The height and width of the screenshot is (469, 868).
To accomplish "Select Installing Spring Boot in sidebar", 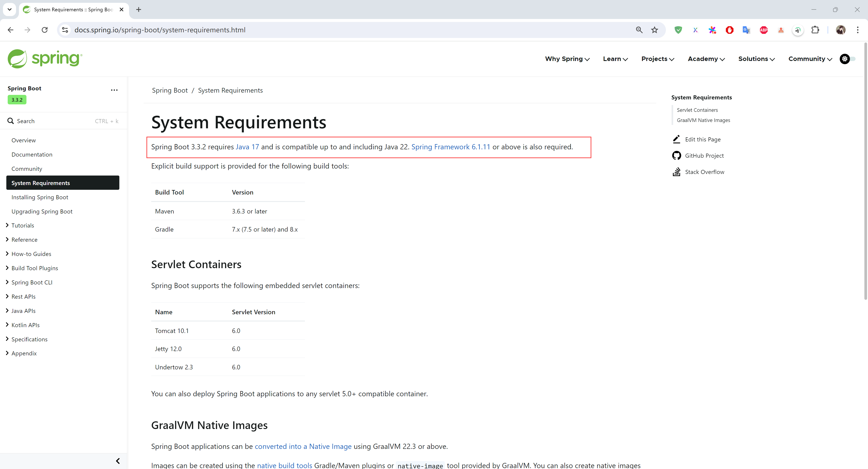I will point(40,197).
